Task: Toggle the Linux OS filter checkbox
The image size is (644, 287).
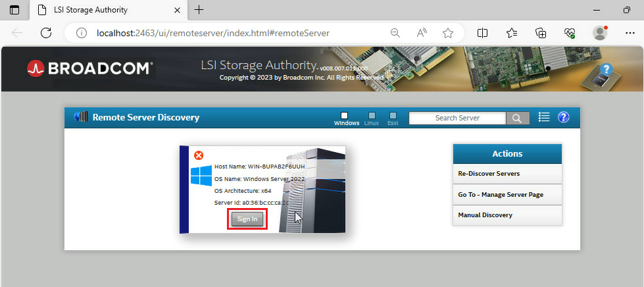Action: (372, 116)
